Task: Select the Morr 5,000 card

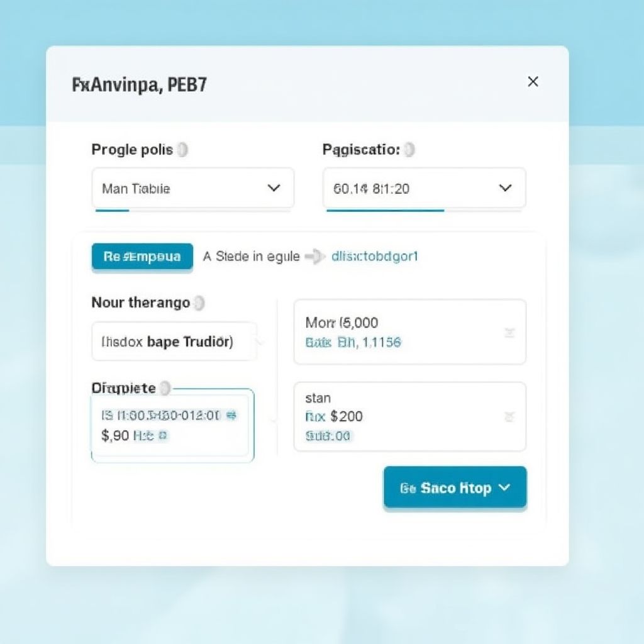Action: pos(409,332)
